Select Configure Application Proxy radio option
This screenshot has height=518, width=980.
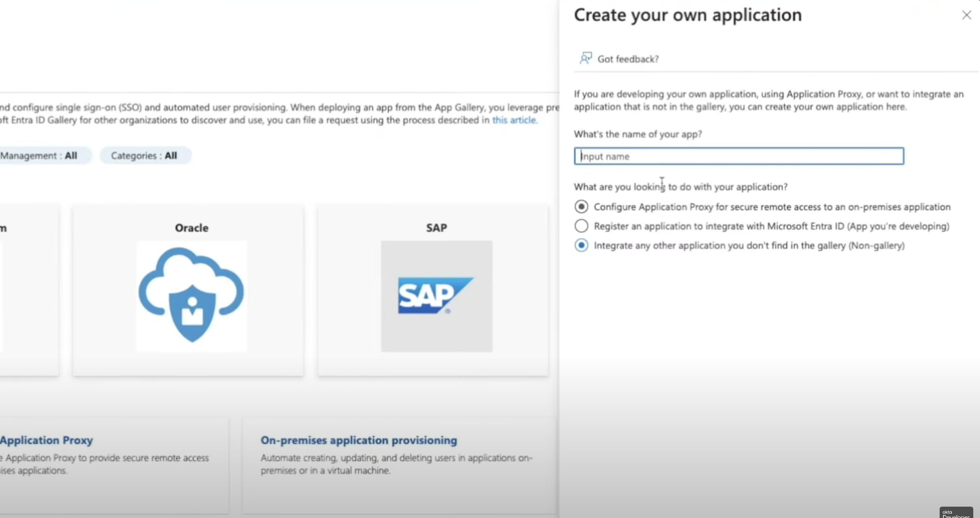click(581, 206)
